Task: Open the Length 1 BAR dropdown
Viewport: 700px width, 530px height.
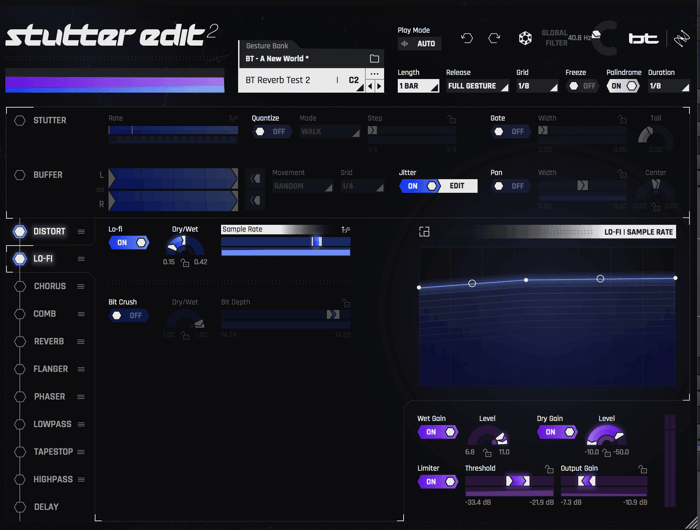Action: (418, 86)
